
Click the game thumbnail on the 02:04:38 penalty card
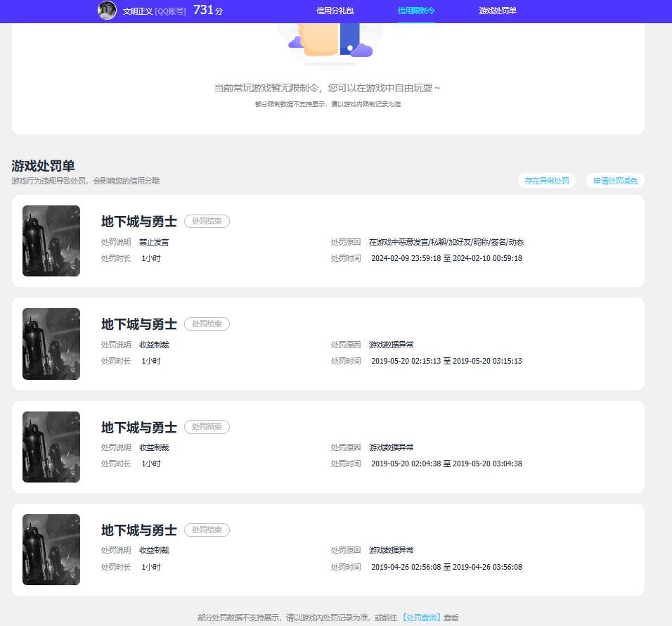click(51, 447)
